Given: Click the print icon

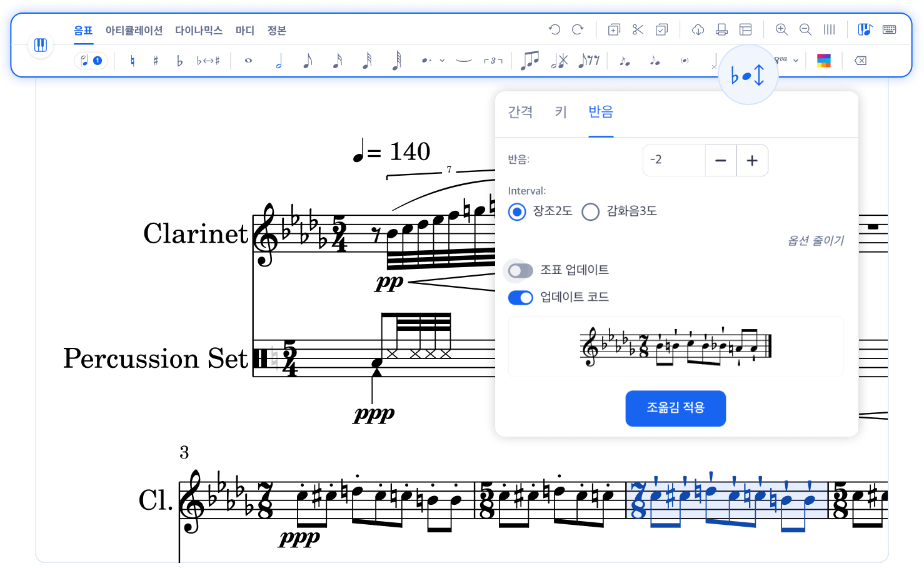Looking at the screenshot, I should 721,29.
